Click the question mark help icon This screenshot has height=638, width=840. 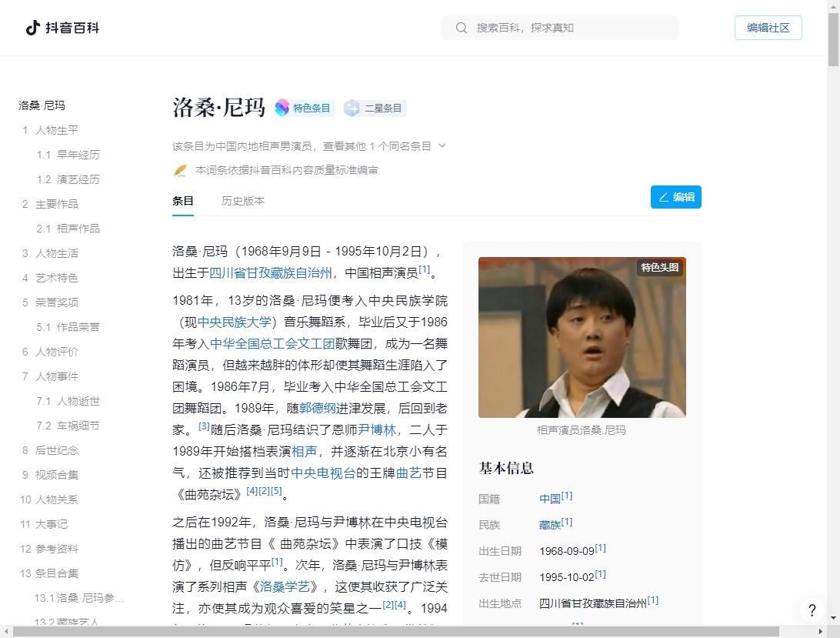point(812,610)
